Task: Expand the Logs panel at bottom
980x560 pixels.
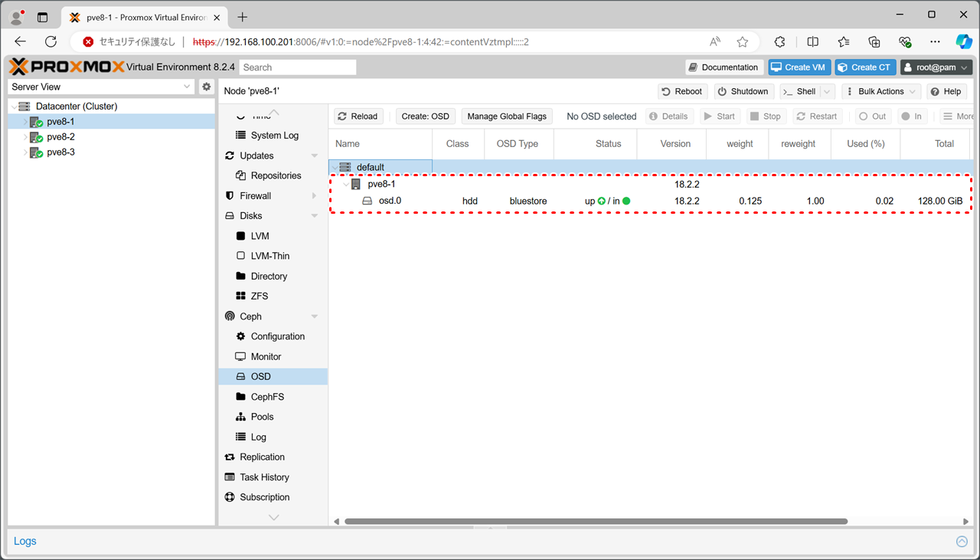Action: (x=962, y=542)
